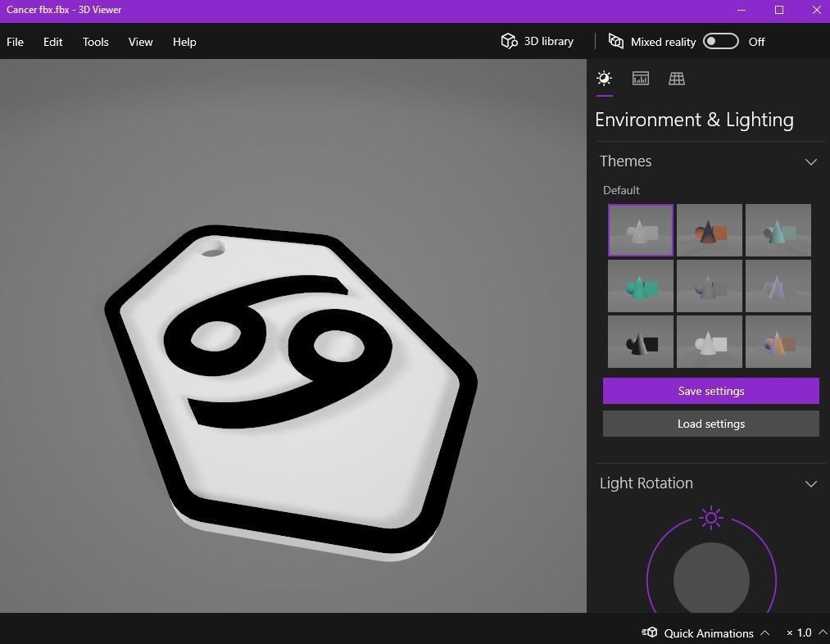Click the sun handle on light rotation dial
Viewport: 830px width, 644px height.
click(x=711, y=518)
